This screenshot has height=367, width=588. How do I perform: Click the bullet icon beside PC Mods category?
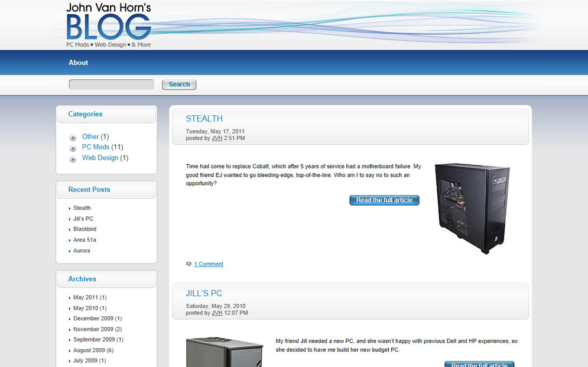click(73, 148)
